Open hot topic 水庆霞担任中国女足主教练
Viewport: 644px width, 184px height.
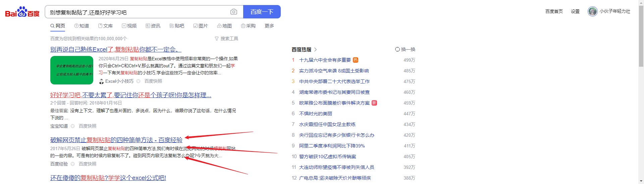(x=327, y=124)
